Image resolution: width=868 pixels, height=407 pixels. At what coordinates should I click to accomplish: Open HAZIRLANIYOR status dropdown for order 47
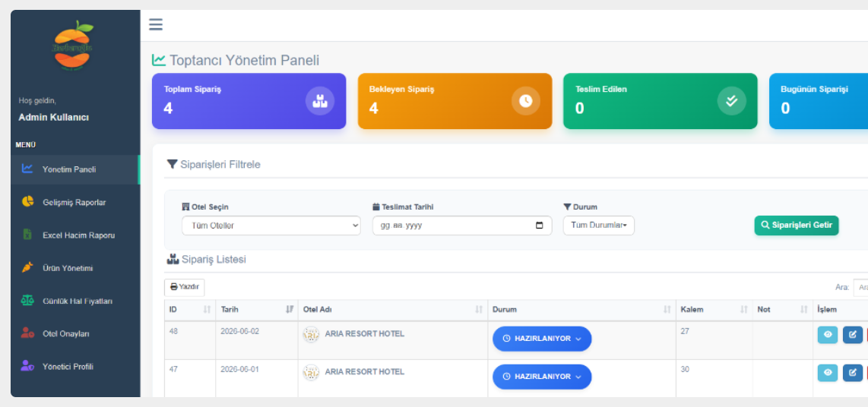542,377
